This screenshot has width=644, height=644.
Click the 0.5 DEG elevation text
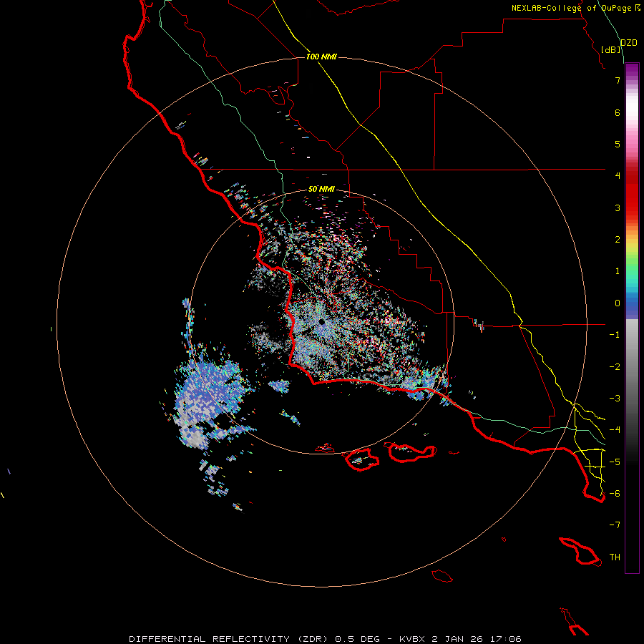(358, 639)
